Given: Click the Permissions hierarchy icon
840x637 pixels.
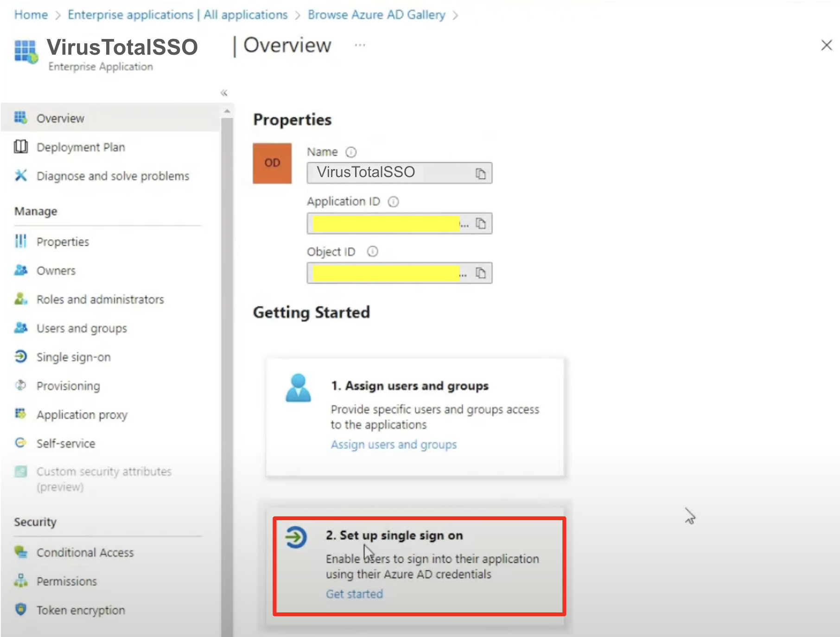Looking at the screenshot, I should 20,580.
